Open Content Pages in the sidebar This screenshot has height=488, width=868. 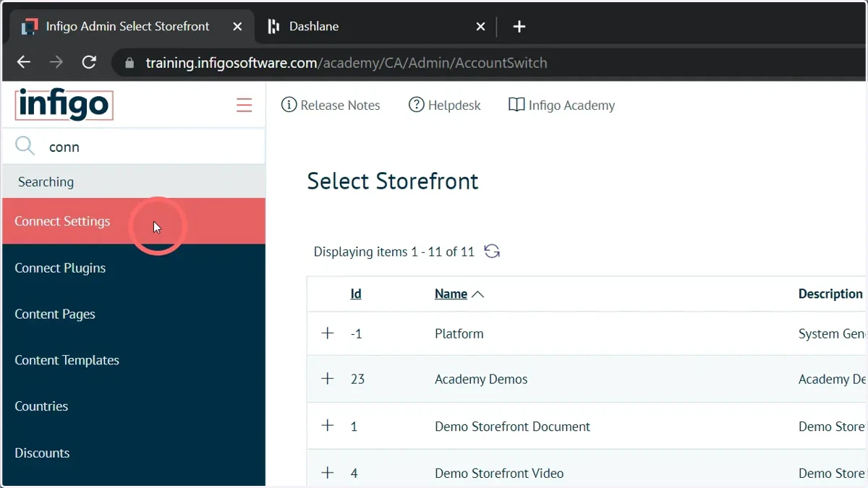[134, 314]
